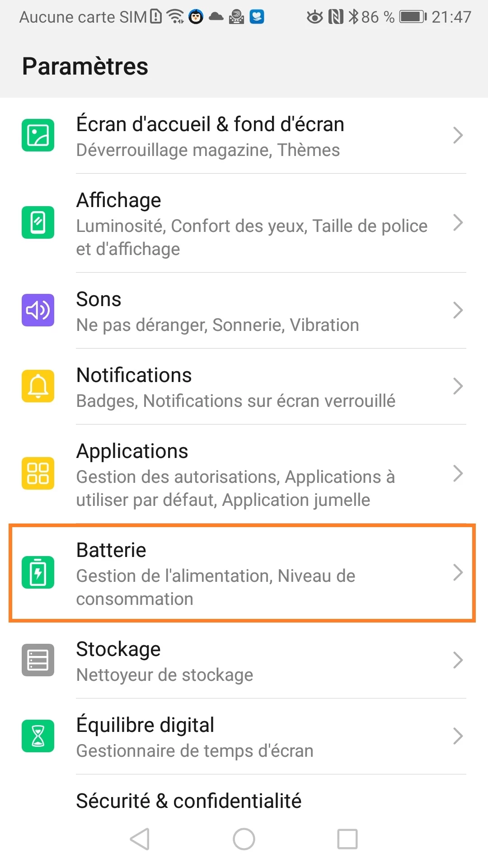Open Sécurité & confidentialité settings
Screen dimensions: 488x868
(189, 801)
